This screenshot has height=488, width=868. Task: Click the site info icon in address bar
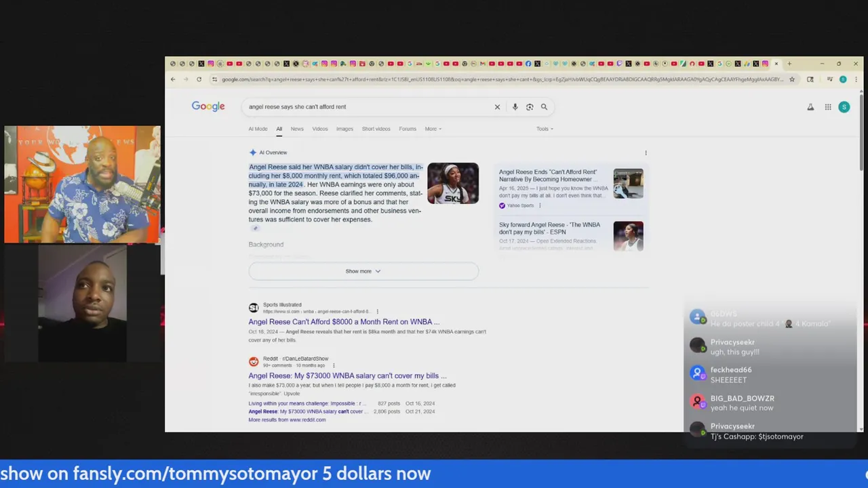214,79
